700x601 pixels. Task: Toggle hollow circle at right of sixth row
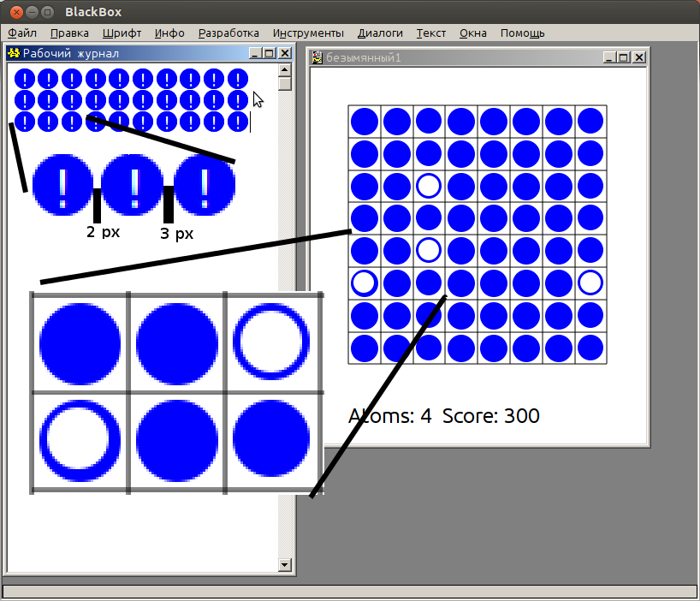point(590,283)
